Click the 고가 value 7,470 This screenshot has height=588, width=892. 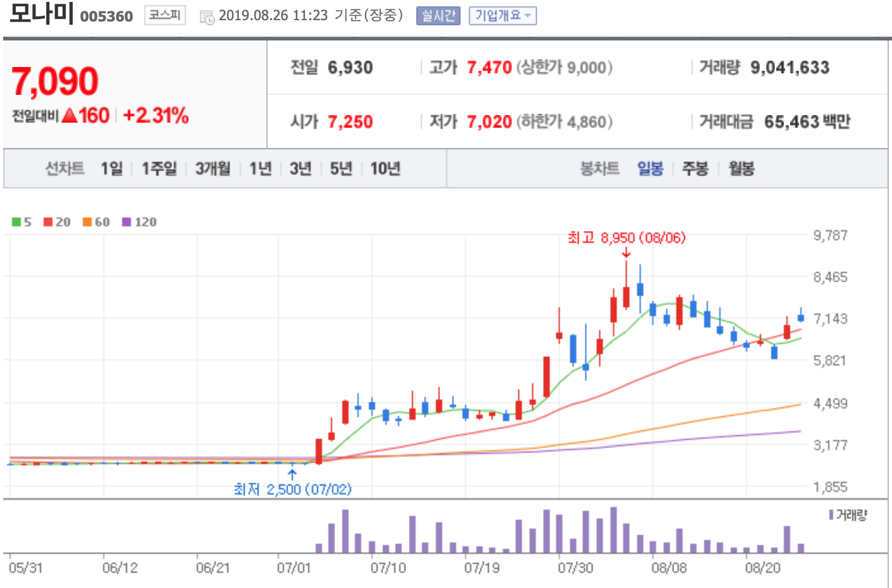point(489,68)
